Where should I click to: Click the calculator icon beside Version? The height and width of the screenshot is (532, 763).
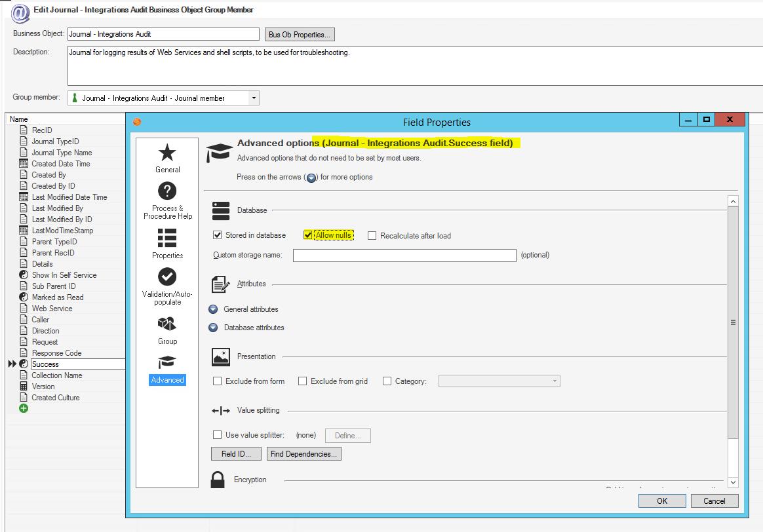(24, 387)
